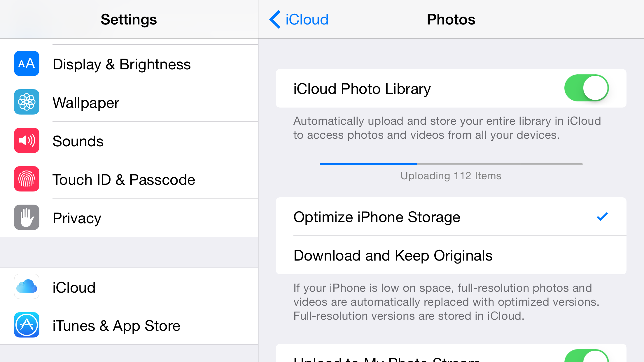Select the Display & Brightness icon
This screenshot has height=362, width=644.
tap(26, 64)
